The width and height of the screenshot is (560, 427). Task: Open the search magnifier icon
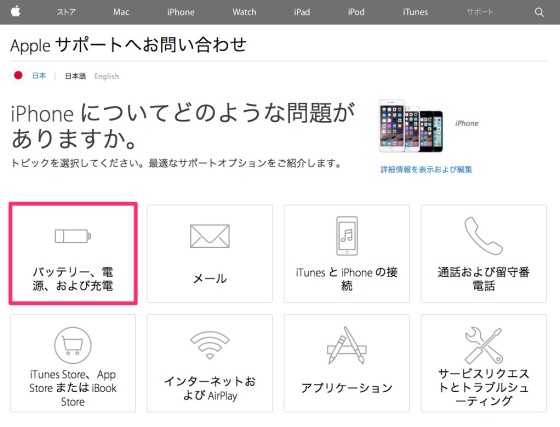pyautogui.click(x=539, y=12)
